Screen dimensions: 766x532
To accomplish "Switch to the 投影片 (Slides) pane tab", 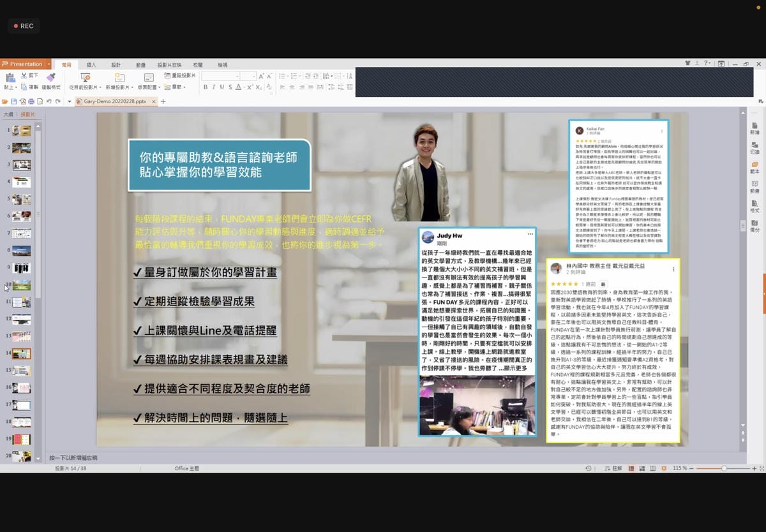I will pyautogui.click(x=28, y=114).
